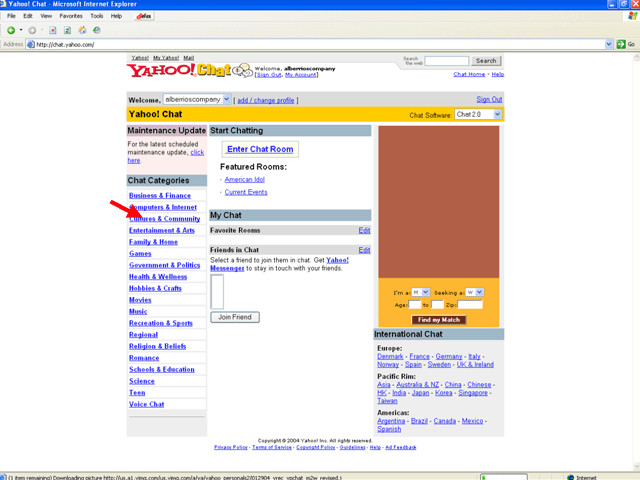Click Edit next to Friends in Chat
Screen dimensions: 640x480
[364, 250]
